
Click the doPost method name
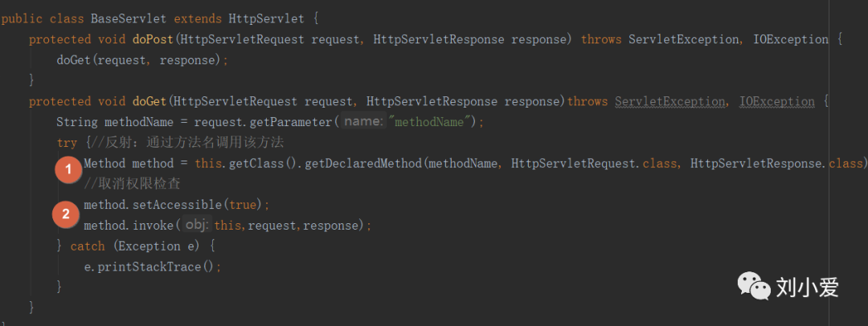click(x=153, y=39)
